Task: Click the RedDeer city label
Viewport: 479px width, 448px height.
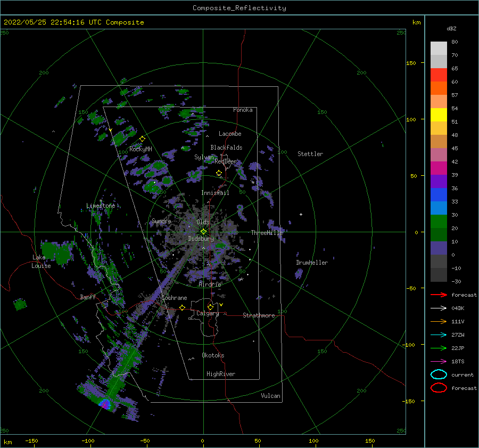Action: [226, 161]
